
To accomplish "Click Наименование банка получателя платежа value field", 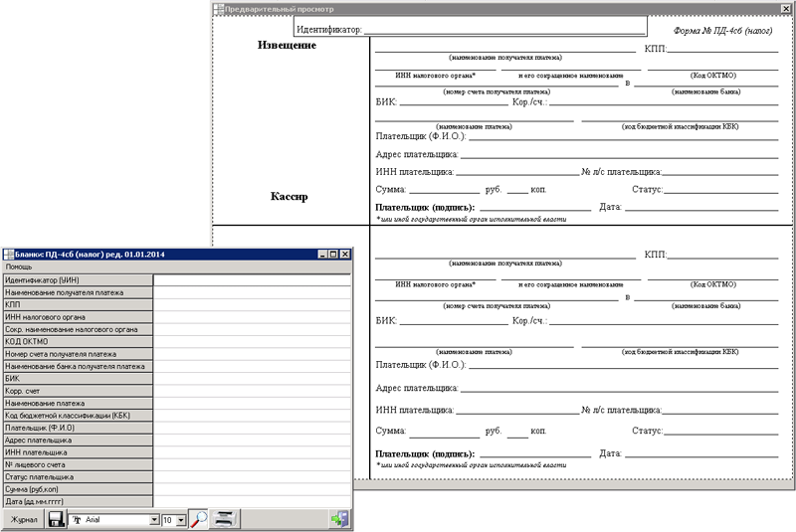I will (252, 366).
